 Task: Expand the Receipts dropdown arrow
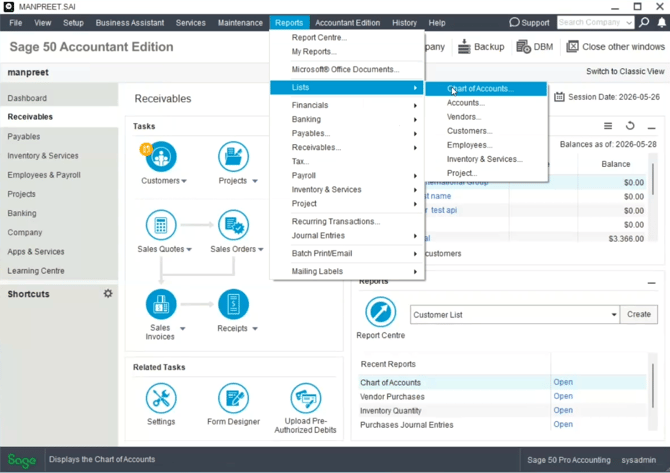click(255, 329)
